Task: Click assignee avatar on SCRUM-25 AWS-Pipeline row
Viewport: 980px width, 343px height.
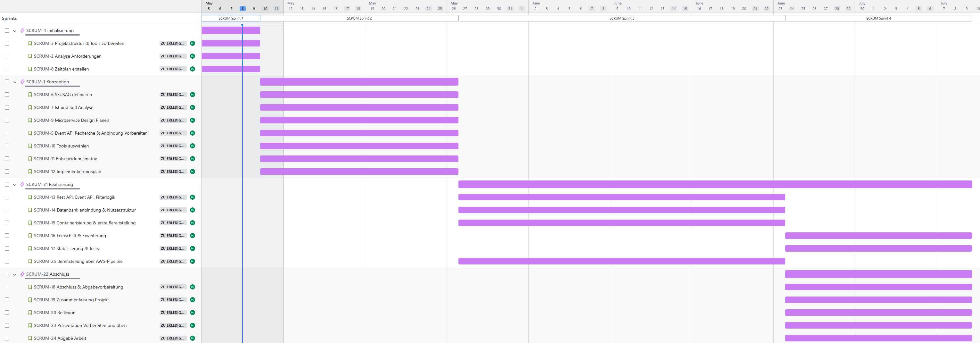Action: coord(193,261)
